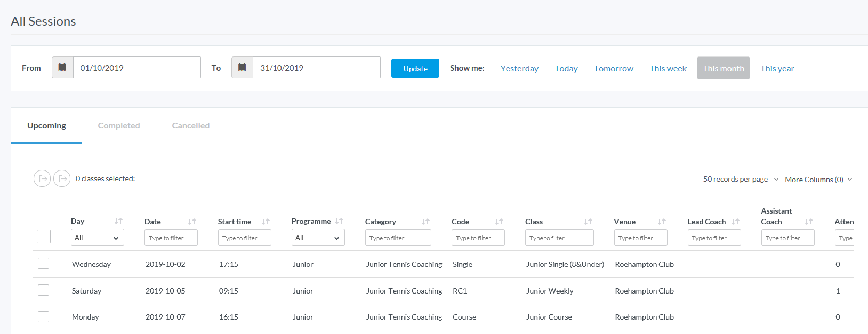Click the From date calendar icon

[62, 68]
